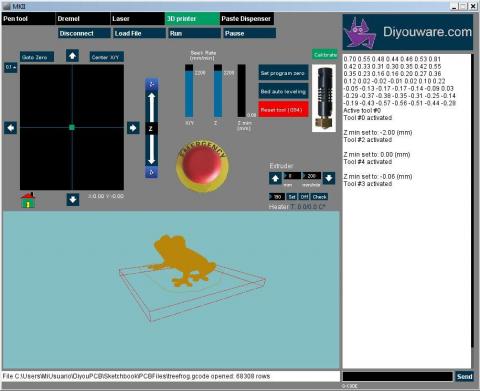Adjust the X/Y feed rate slider
The width and height of the screenshot is (480, 391).
coord(189,91)
